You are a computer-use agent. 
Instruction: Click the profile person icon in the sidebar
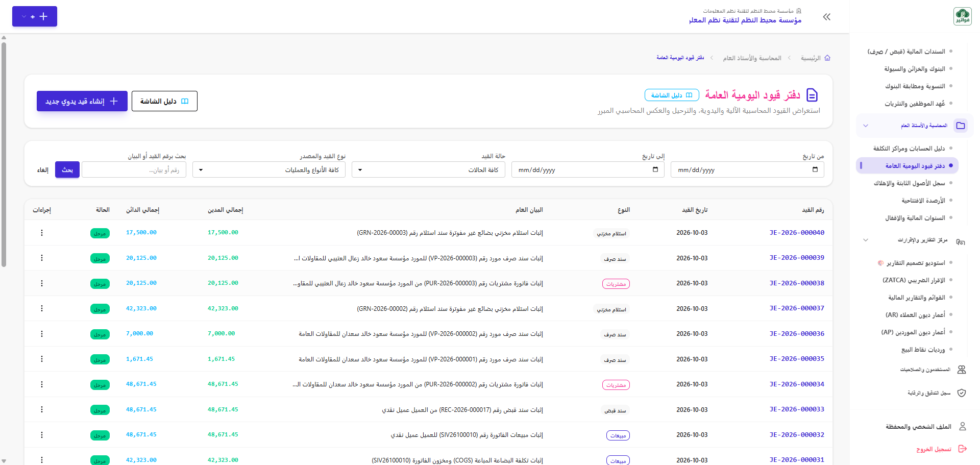[x=963, y=426]
